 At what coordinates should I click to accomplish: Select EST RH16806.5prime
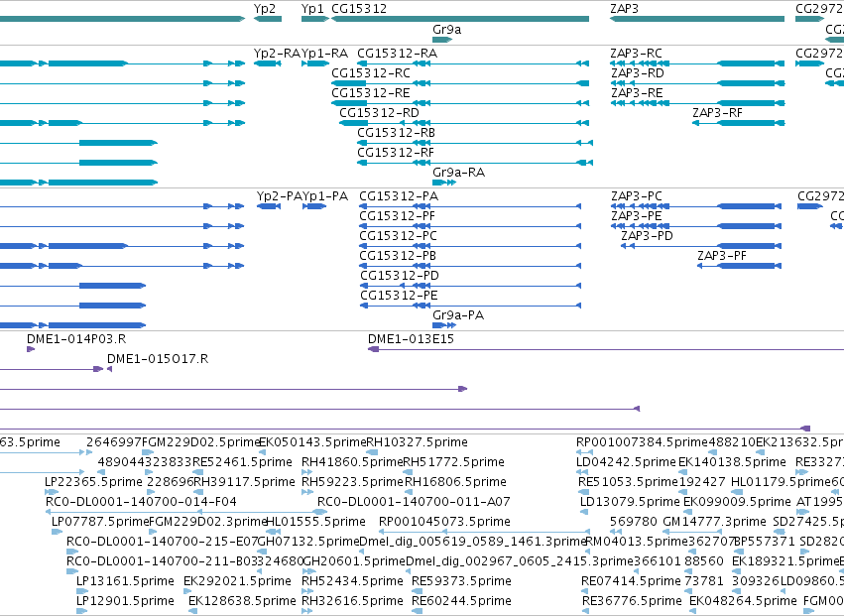point(411,492)
